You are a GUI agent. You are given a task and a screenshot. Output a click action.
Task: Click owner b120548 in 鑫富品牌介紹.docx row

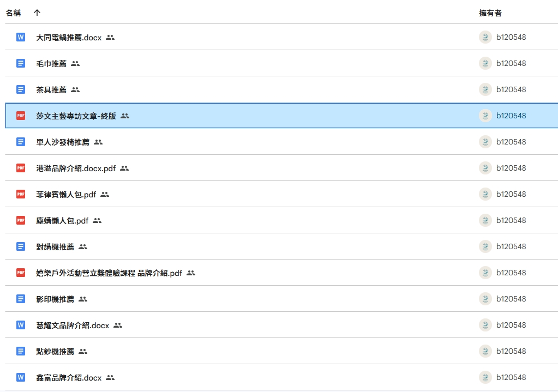pos(511,377)
